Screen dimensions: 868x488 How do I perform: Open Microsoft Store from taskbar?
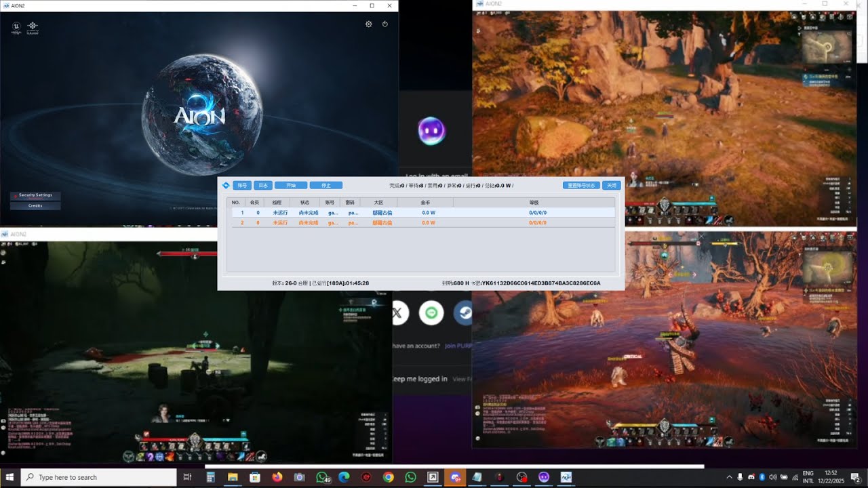254,477
